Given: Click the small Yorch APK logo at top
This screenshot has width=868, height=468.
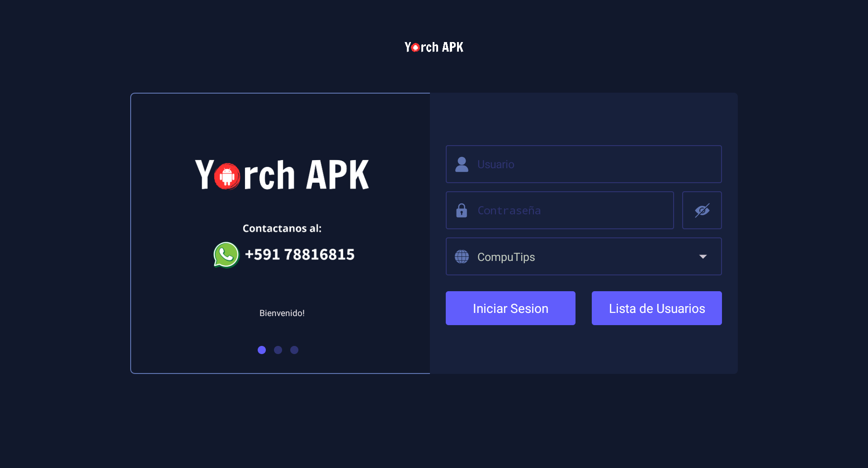Looking at the screenshot, I should pos(434,47).
